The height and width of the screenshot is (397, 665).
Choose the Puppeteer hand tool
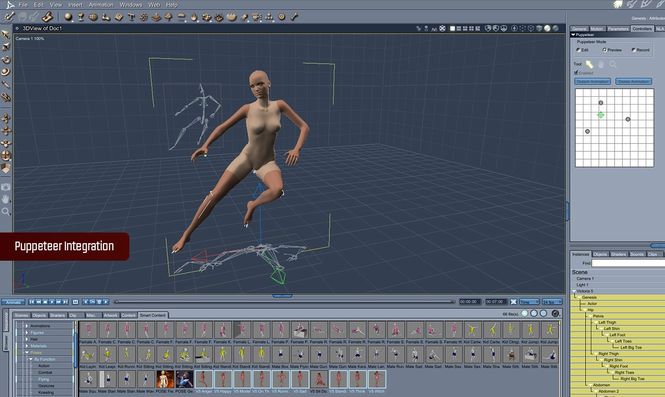point(601,64)
